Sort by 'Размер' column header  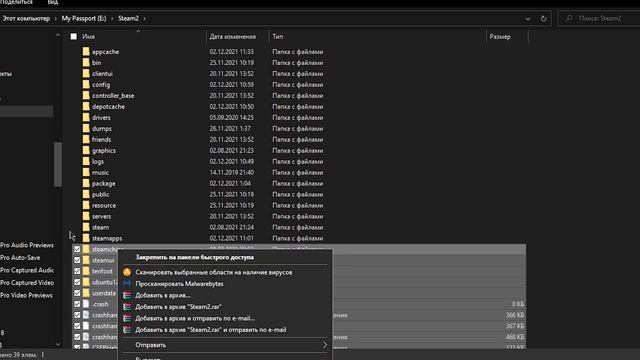[x=500, y=37]
